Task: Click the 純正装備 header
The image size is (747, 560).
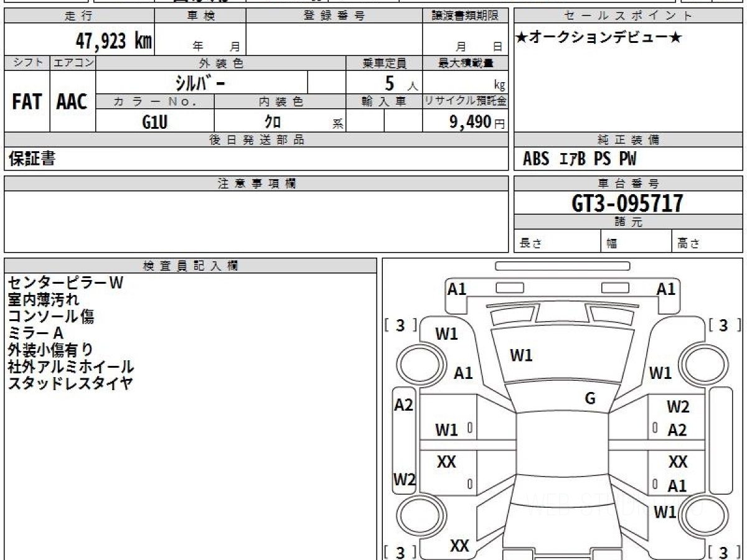Action: point(629,140)
